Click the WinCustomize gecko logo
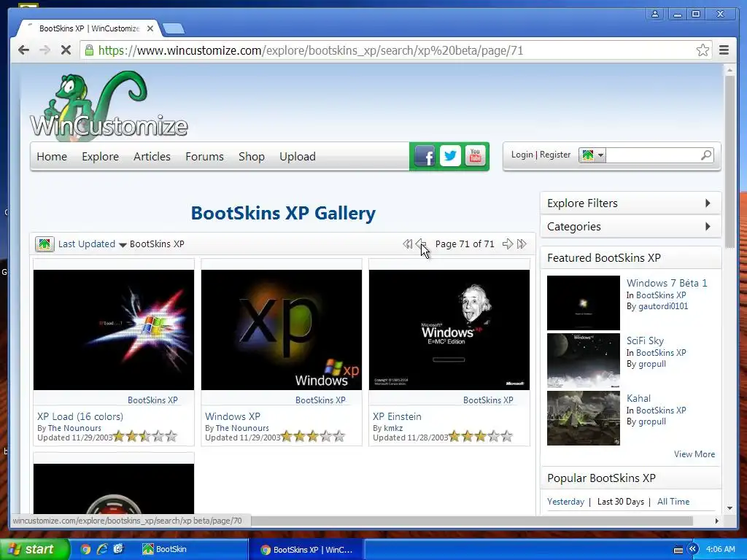This screenshot has height=560, width=747. tap(109, 106)
